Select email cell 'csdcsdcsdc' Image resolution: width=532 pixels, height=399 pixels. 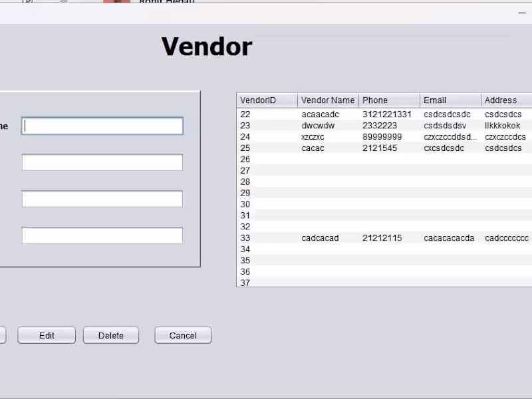450,114
